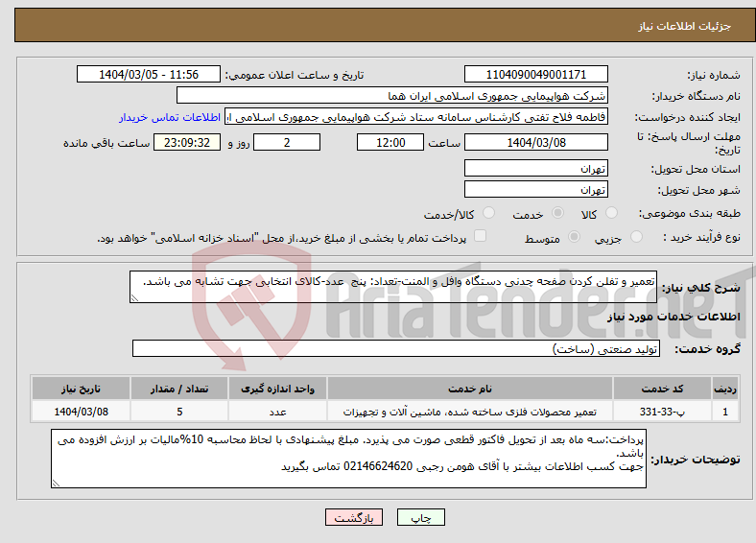Screen dimensions: 756x543
Task: Open اطلاعات تماس خریدار link
Action: pyautogui.click(x=170, y=117)
